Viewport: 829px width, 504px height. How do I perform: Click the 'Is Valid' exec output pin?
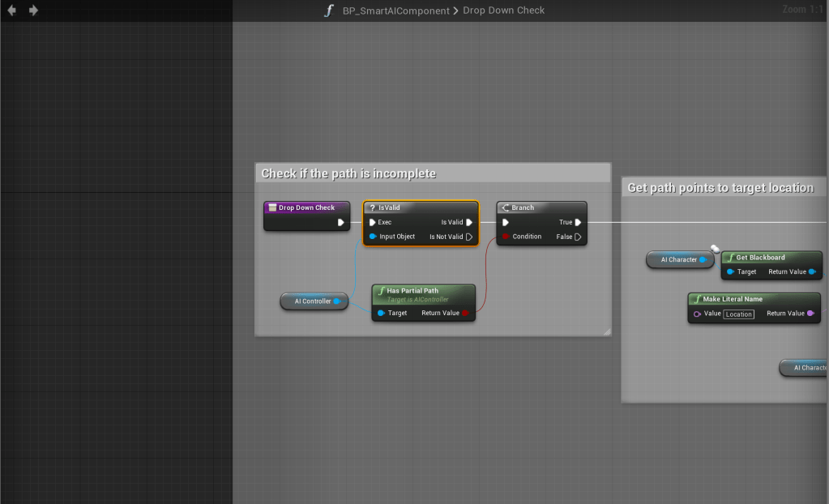click(469, 222)
